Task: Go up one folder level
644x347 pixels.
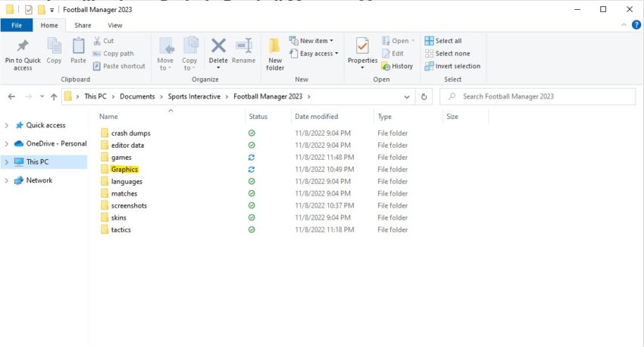Action: [53, 97]
